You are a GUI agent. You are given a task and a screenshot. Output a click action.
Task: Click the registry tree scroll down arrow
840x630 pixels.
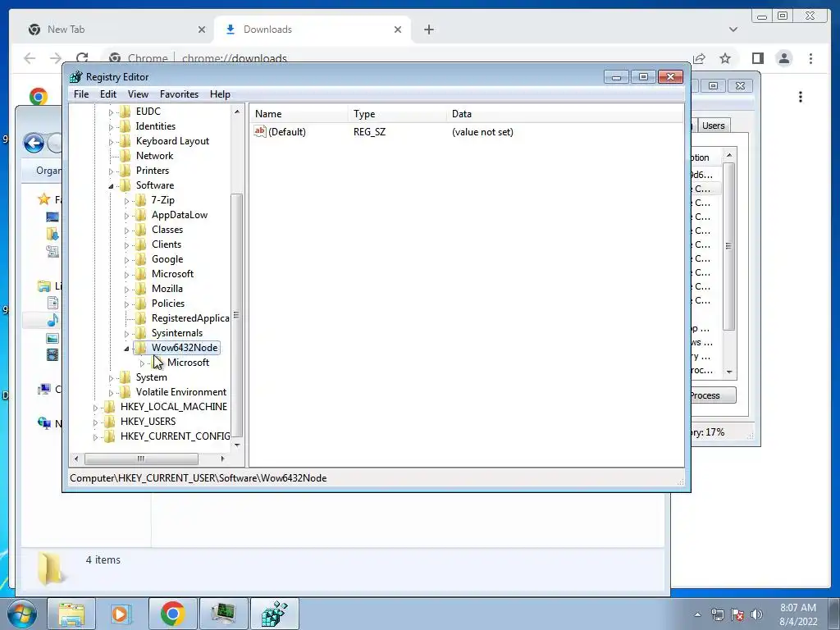pos(237,445)
